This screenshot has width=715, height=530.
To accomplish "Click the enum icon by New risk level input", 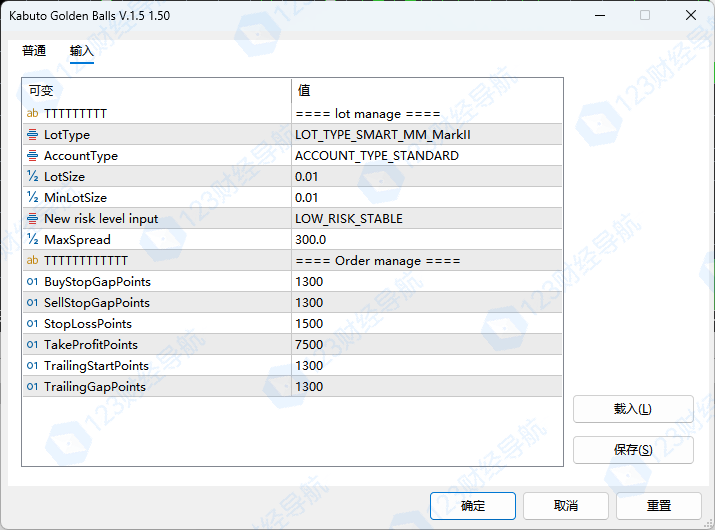I will (x=32, y=218).
